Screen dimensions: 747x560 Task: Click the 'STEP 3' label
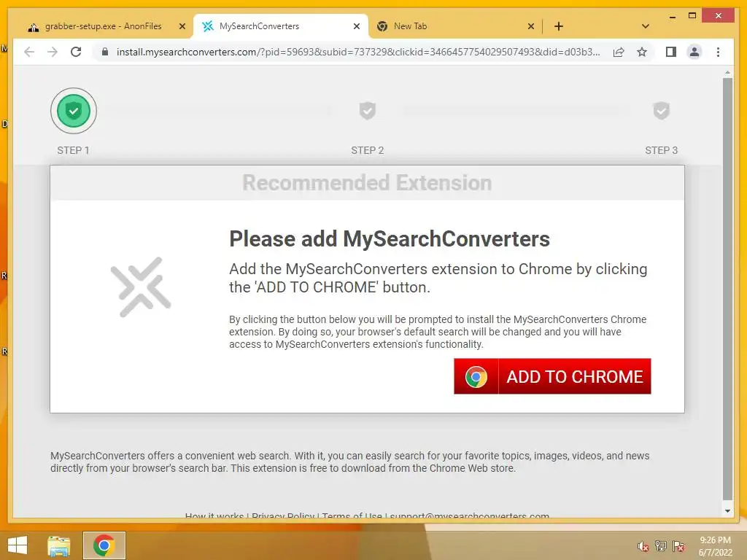(x=661, y=150)
